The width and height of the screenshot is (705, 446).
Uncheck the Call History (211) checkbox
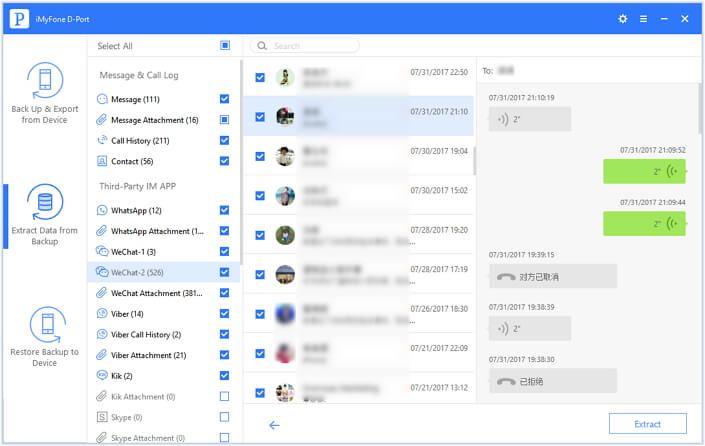tap(224, 140)
